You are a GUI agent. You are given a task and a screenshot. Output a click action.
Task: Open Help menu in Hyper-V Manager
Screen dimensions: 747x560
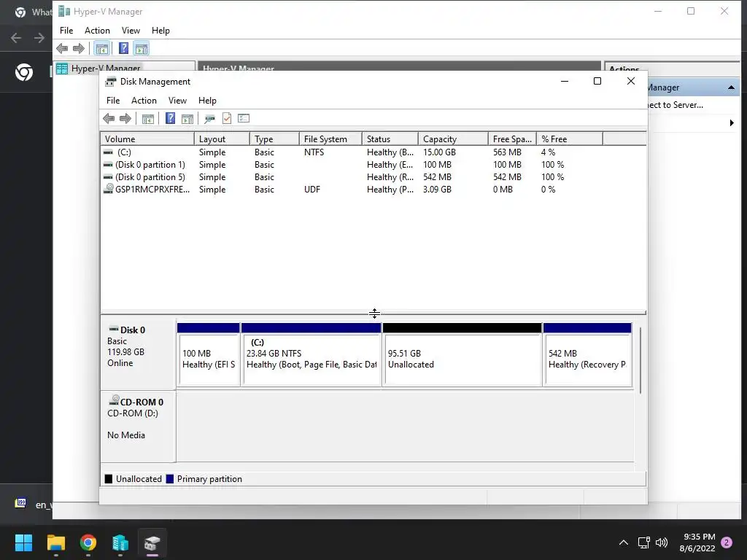coord(160,31)
